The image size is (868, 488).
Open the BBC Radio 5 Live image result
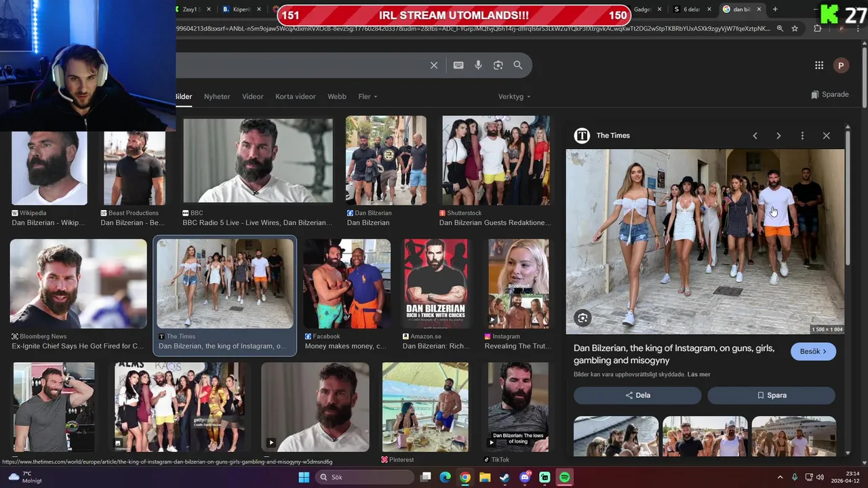258,161
